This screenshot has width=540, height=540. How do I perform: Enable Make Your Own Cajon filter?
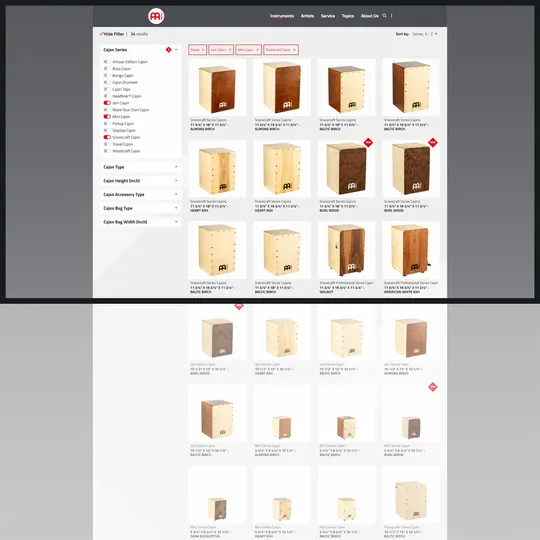[x=107, y=110]
